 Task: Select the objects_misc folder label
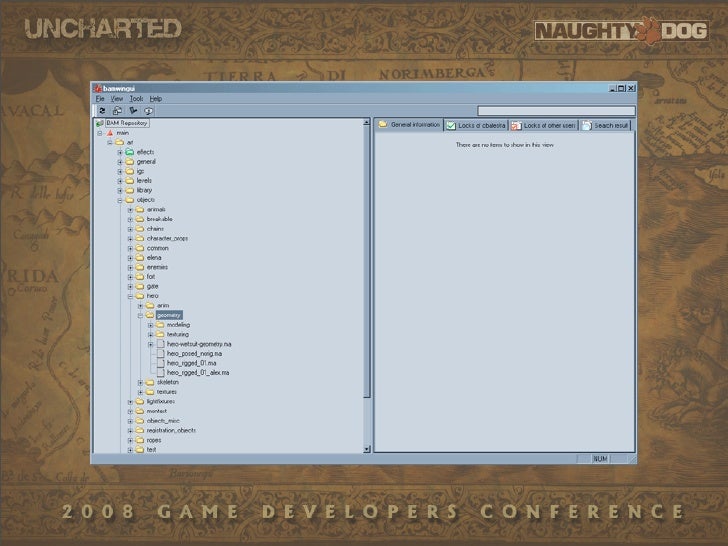[x=163, y=421]
